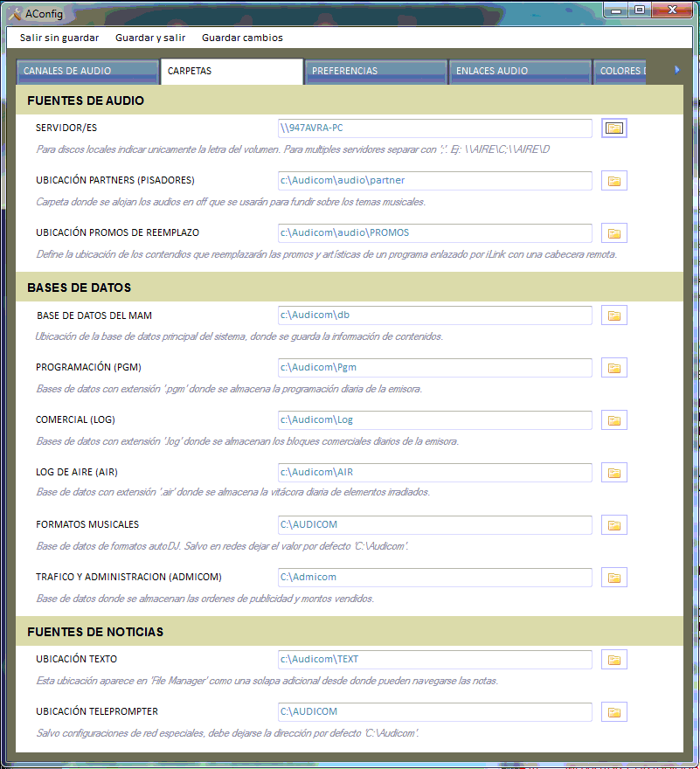Click the FUENTES DE AUDIO section header
Viewport: 700px width, 769px height.
(x=350, y=100)
